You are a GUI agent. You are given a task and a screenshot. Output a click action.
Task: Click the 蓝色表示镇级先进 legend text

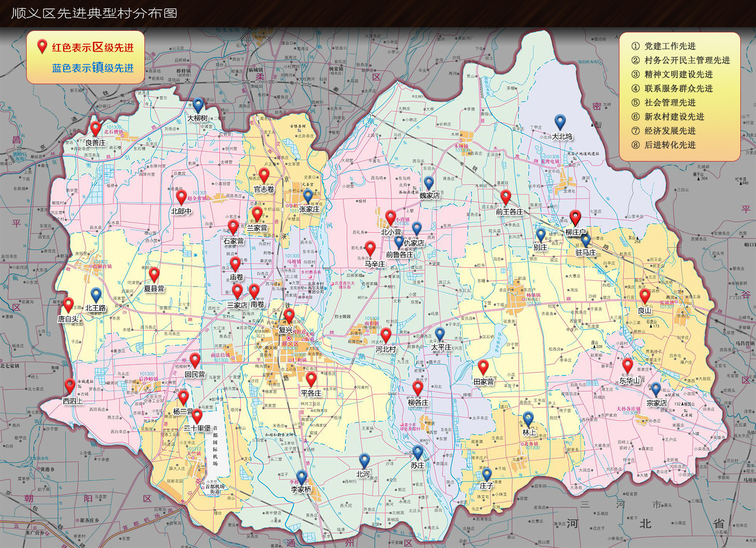[x=93, y=67]
